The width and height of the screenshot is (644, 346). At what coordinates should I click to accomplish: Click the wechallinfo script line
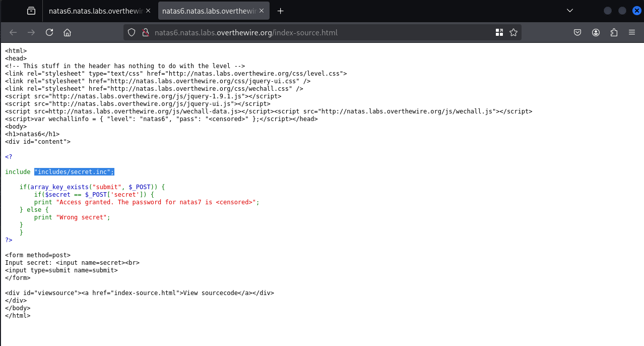161,119
